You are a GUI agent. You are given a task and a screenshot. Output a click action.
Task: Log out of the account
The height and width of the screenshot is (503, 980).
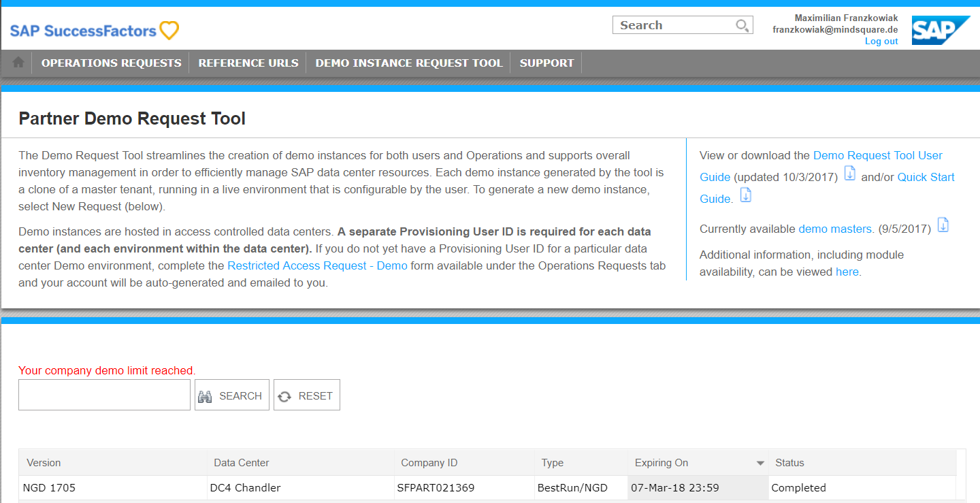click(881, 42)
